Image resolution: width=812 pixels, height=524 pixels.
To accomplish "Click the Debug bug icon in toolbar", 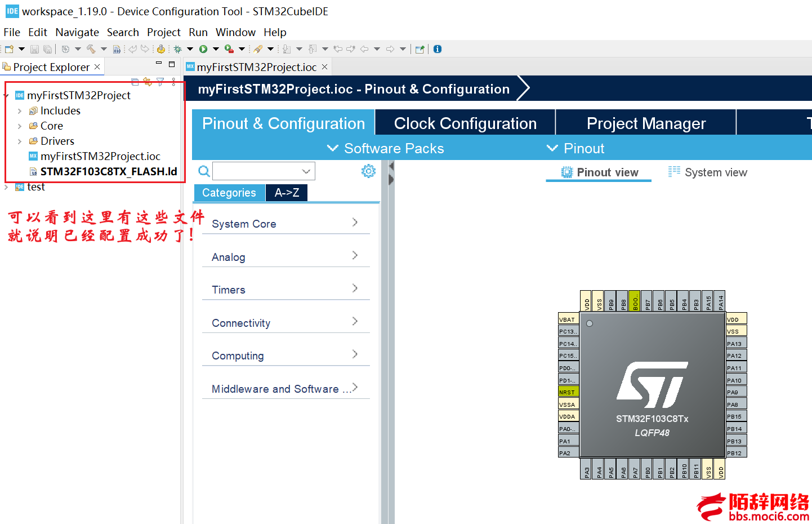I will 177,49.
